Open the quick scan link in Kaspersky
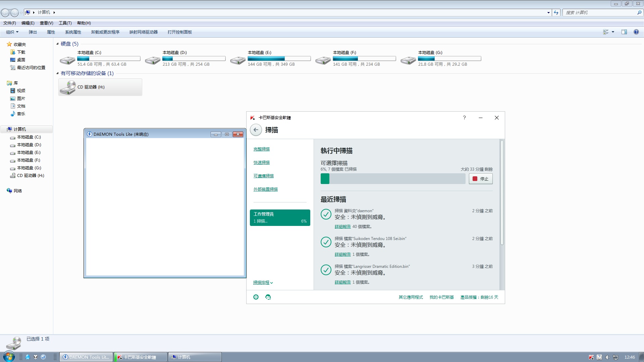 click(x=262, y=163)
